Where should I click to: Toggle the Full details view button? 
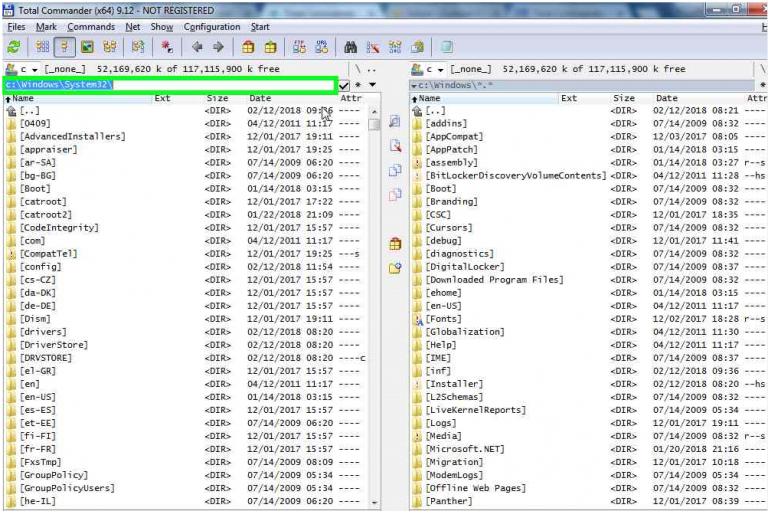[64, 47]
